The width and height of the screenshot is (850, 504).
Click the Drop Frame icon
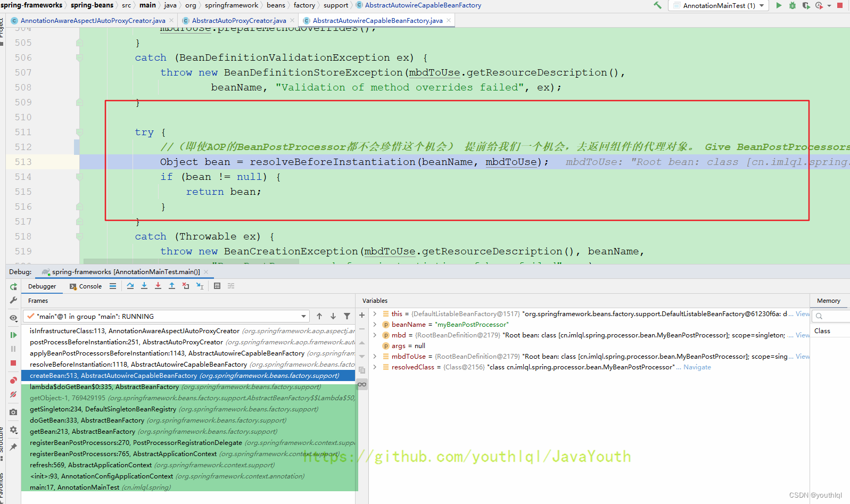tap(186, 286)
